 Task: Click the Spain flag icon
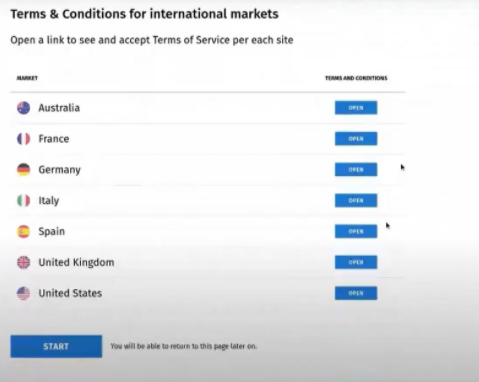(23, 231)
